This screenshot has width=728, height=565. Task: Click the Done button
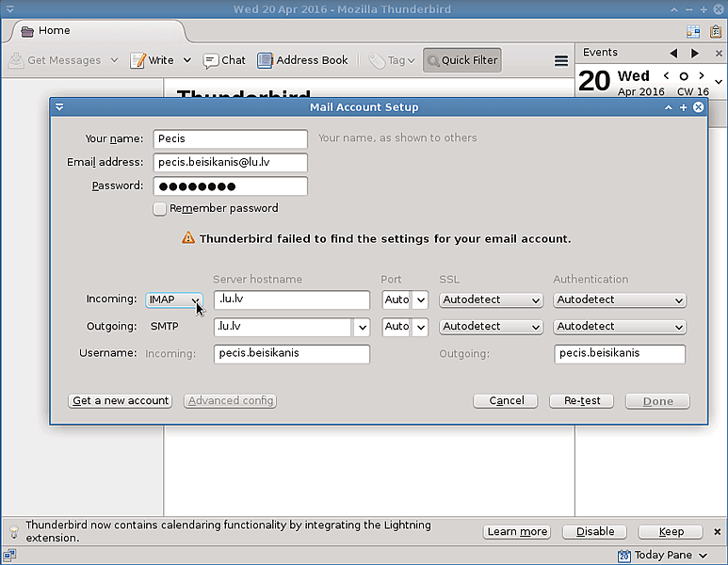(x=657, y=401)
